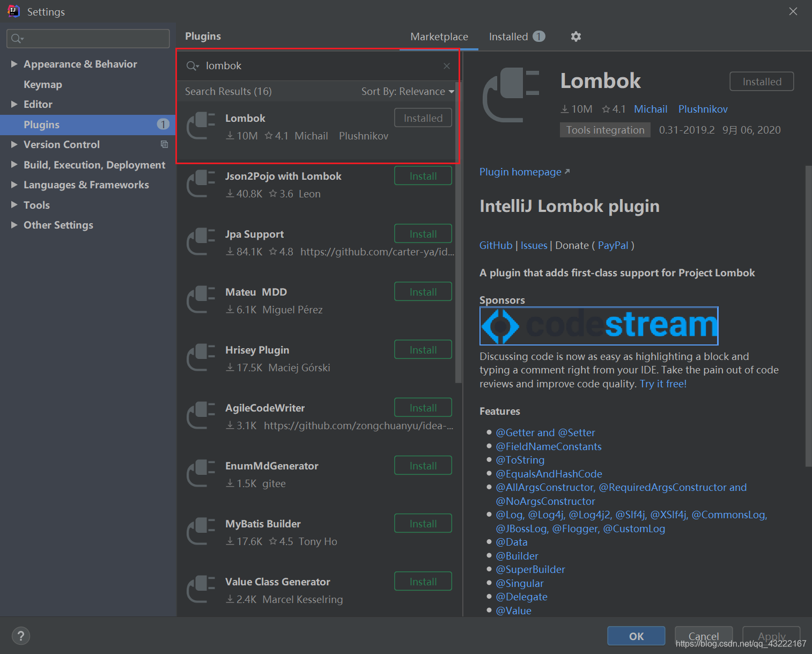This screenshot has width=812, height=654.
Task: Install the EnumMdGenerator plugin
Action: tap(423, 466)
